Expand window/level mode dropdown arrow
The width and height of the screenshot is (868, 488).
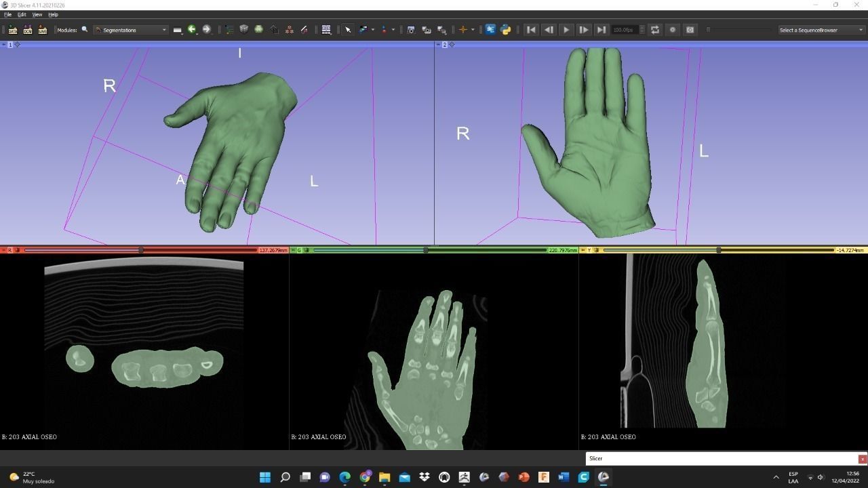372,30
